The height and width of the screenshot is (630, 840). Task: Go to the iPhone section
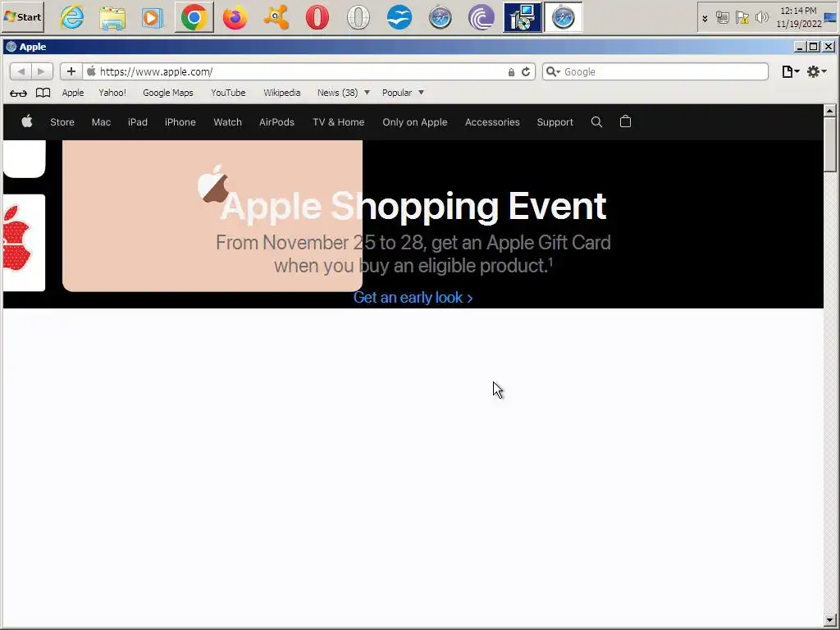(x=180, y=122)
